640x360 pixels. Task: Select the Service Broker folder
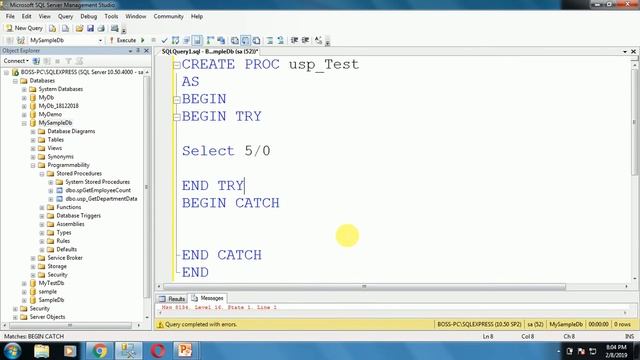pyautogui.click(x=65, y=258)
